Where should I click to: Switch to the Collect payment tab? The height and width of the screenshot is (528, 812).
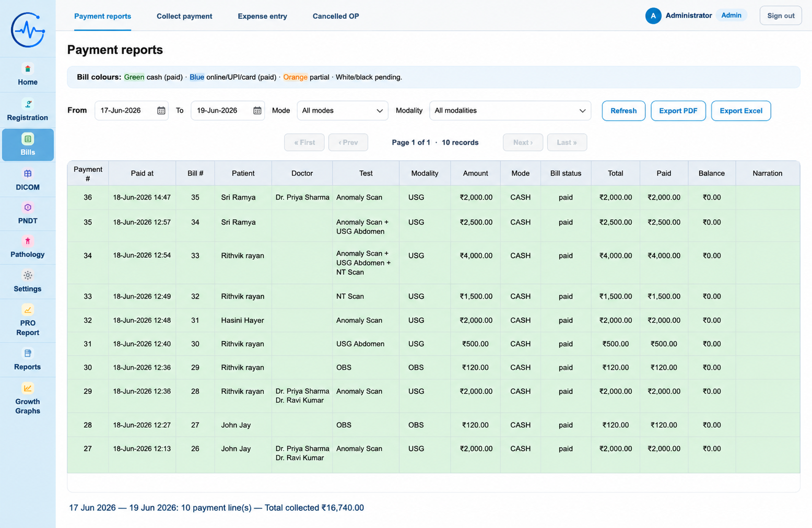pos(184,16)
